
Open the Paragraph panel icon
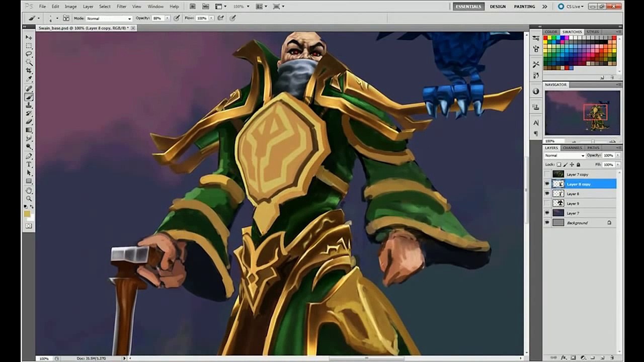[536, 133]
